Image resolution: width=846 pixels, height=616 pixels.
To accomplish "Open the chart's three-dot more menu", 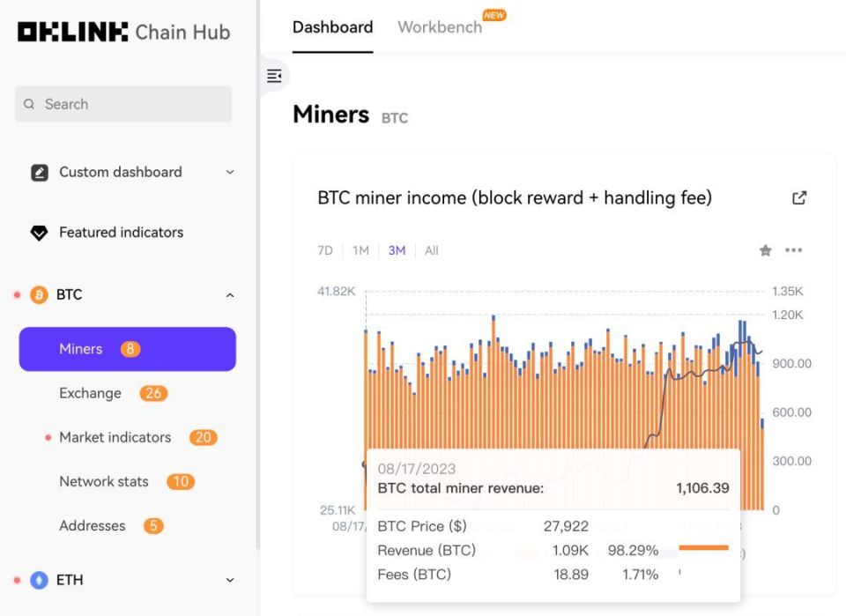I will pos(794,250).
